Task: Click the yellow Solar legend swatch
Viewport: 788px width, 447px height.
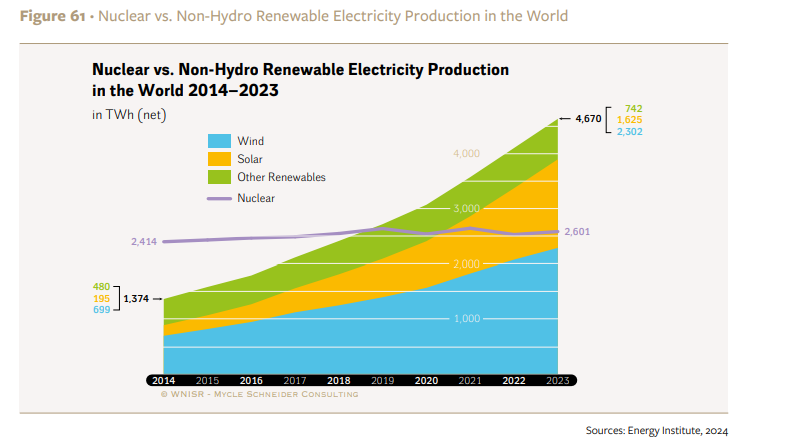Action: (x=219, y=159)
